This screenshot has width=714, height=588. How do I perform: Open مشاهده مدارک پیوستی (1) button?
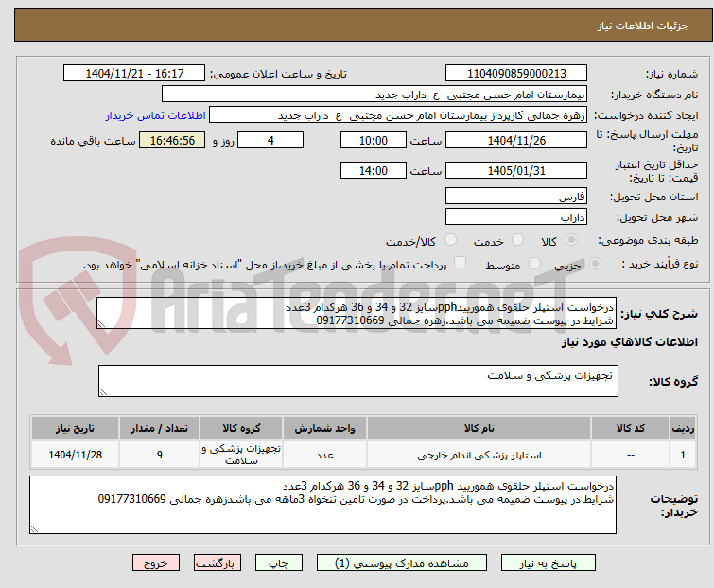(402, 563)
